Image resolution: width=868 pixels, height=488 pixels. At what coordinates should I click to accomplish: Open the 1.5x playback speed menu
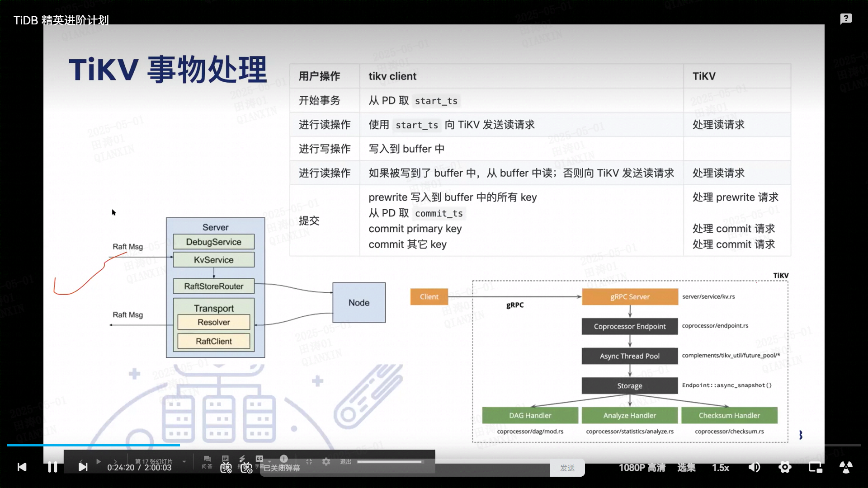click(721, 468)
